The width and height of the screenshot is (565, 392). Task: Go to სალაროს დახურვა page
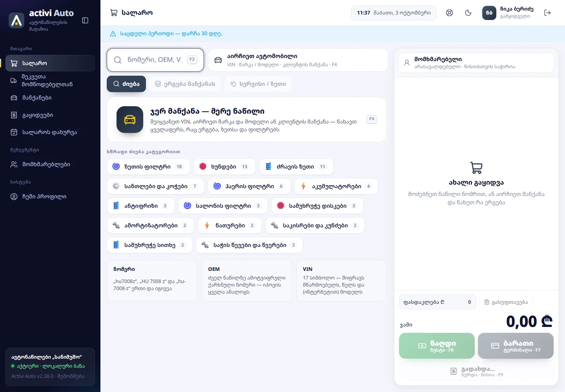pyautogui.click(x=50, y=132)
